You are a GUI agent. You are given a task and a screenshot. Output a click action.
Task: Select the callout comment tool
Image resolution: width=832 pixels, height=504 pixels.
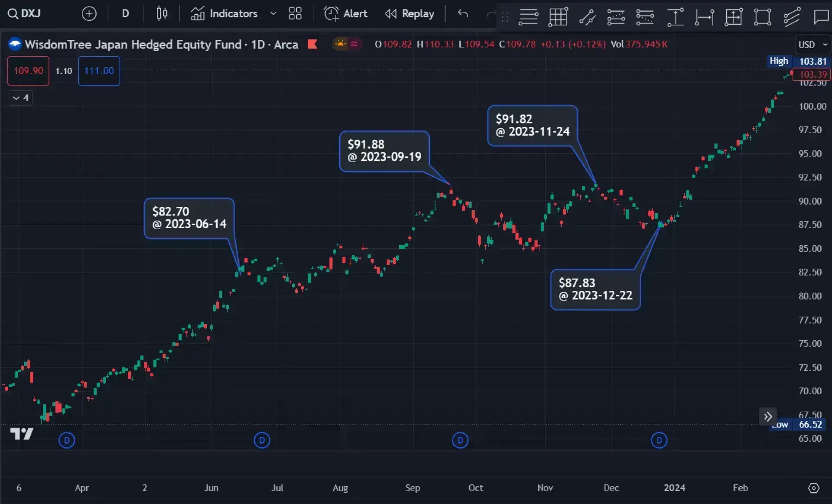pyautogui.click(x=821, y=17)
